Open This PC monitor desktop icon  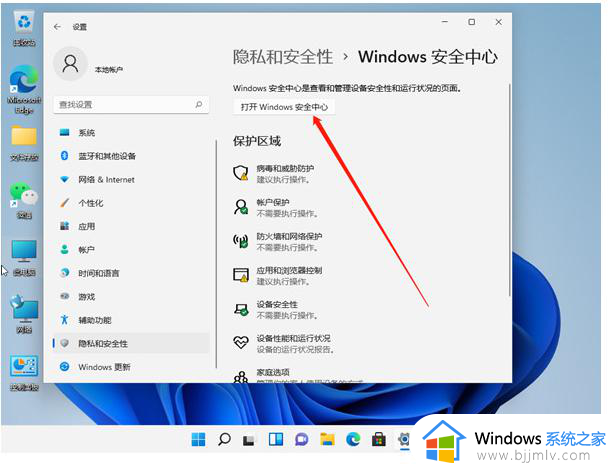pyautogui.click(x=24, y=258)
